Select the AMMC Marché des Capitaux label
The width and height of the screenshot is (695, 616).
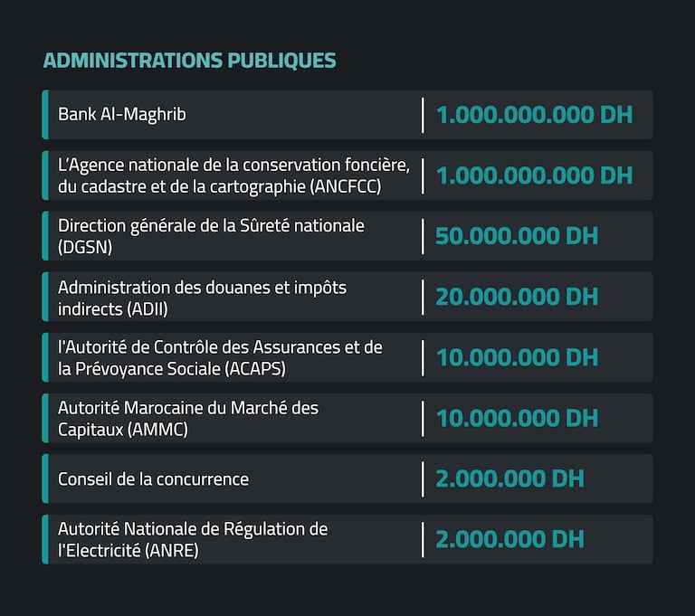[188, 418]
